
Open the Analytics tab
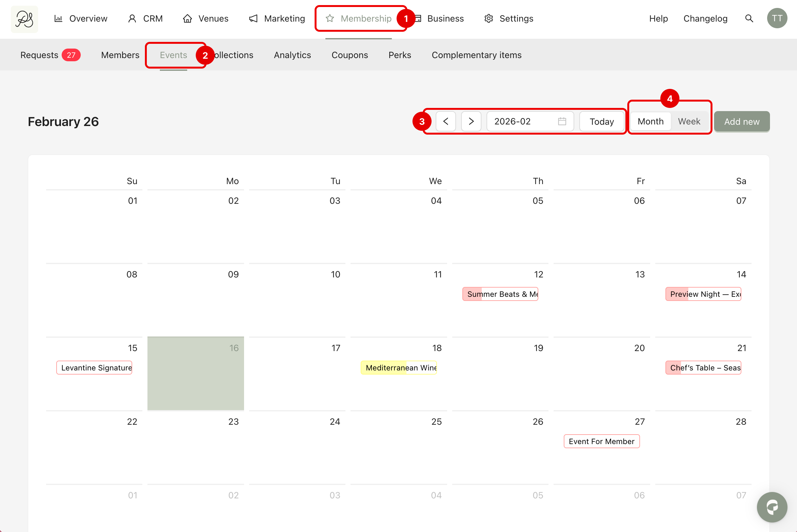(292, 55)
